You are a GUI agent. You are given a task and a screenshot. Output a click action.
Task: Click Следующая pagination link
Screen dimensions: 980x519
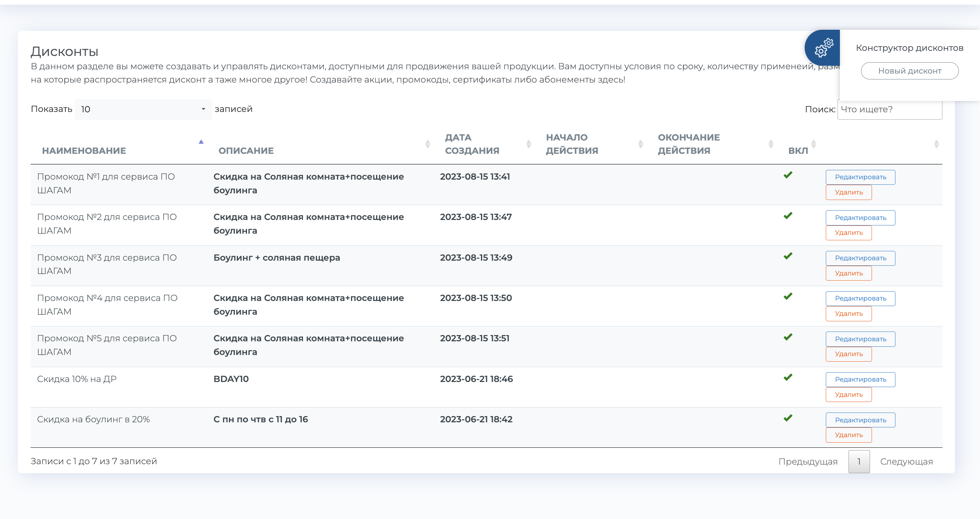[906, 461]
